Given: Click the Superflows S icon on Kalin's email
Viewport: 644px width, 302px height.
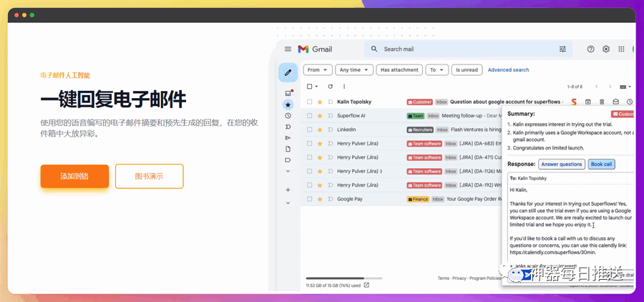Looking at the screenshot, I should 574,102.
